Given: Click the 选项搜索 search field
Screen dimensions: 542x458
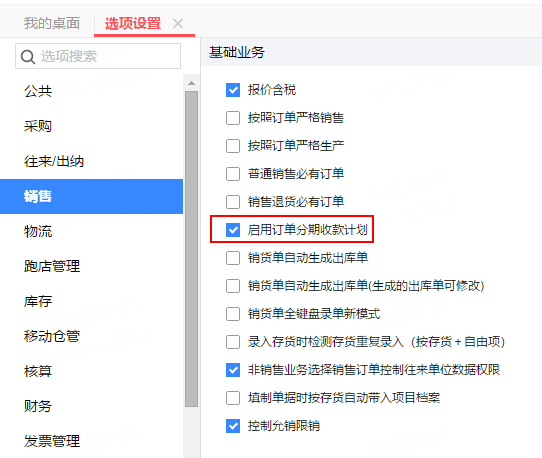Looking at the screenshot, I should click(x=98, y=56).
